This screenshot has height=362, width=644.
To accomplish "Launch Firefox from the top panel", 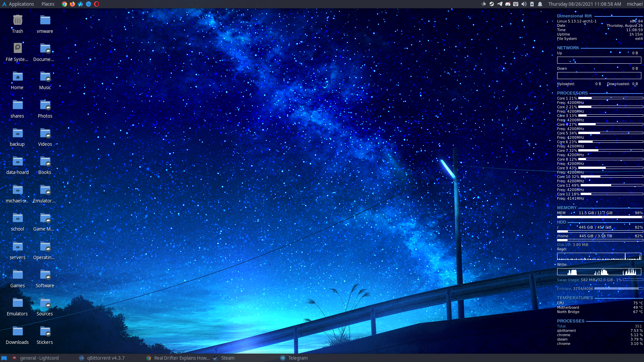I will coord(72,4).
